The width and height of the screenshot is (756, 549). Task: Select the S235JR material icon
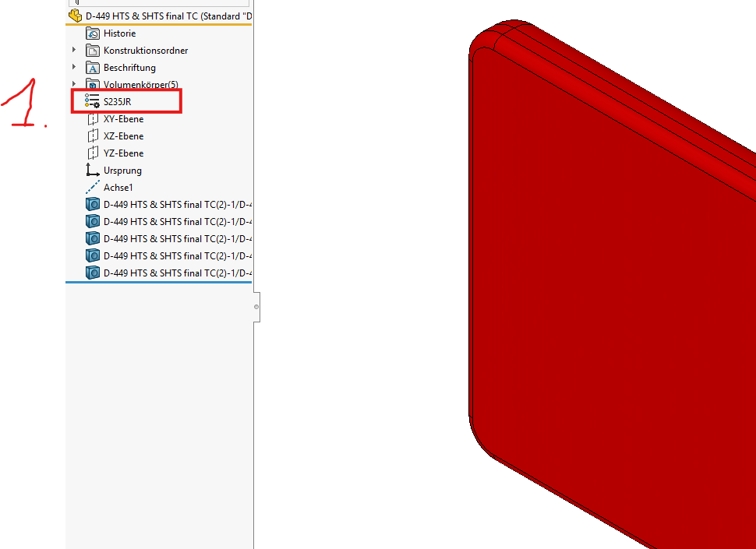point(92,102)
